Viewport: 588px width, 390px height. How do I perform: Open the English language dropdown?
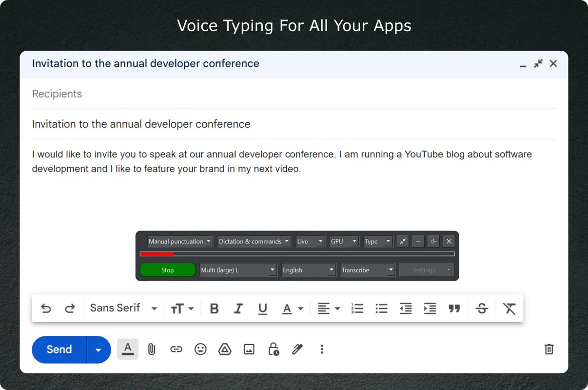click(x=308, y=270)
